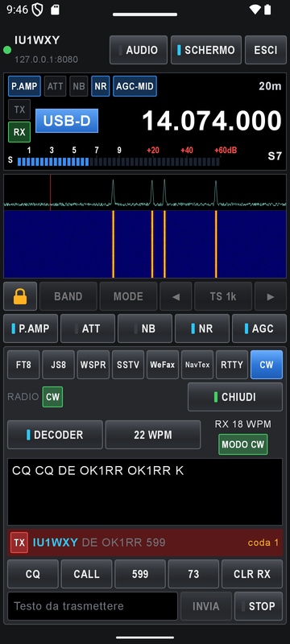This screenshot has height=644, width=290.
Task: Switch to the WeFax tab
Action: pos(163,365)
